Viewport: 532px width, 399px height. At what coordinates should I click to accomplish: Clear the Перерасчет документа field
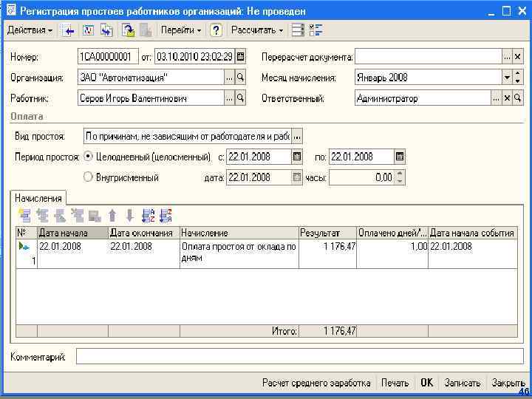[518, 57]
